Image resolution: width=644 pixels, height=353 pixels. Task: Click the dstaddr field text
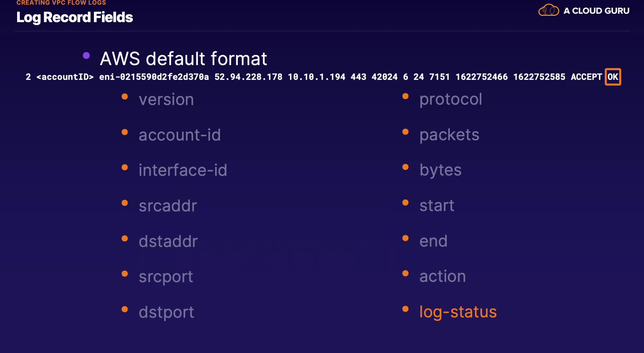[x=168, y=241]
